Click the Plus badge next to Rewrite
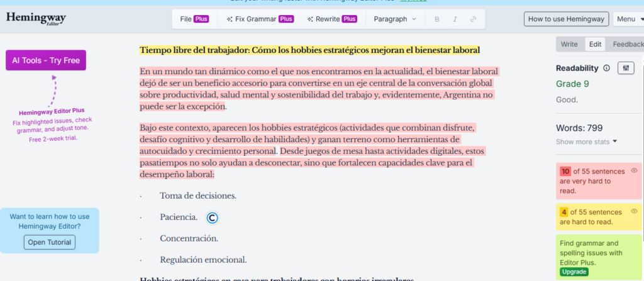Viewport: 644px width, 281px height. (350, 19)
